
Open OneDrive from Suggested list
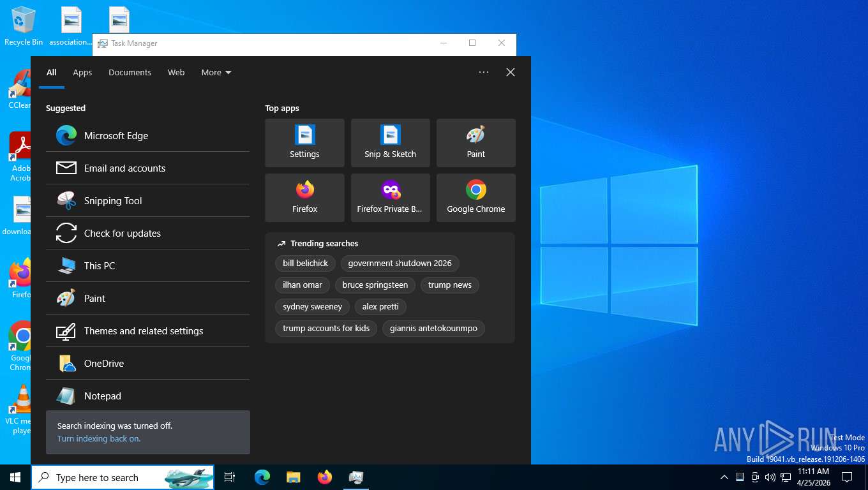pos(147,363)
